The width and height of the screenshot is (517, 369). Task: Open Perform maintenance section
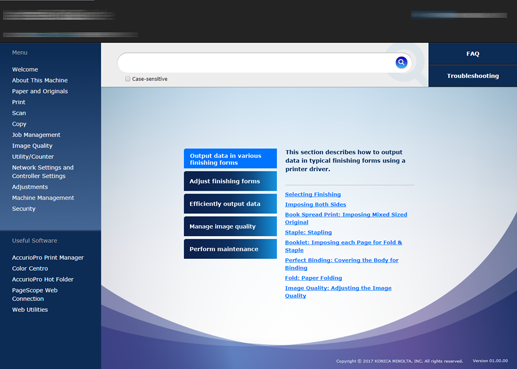click(230, 249)
